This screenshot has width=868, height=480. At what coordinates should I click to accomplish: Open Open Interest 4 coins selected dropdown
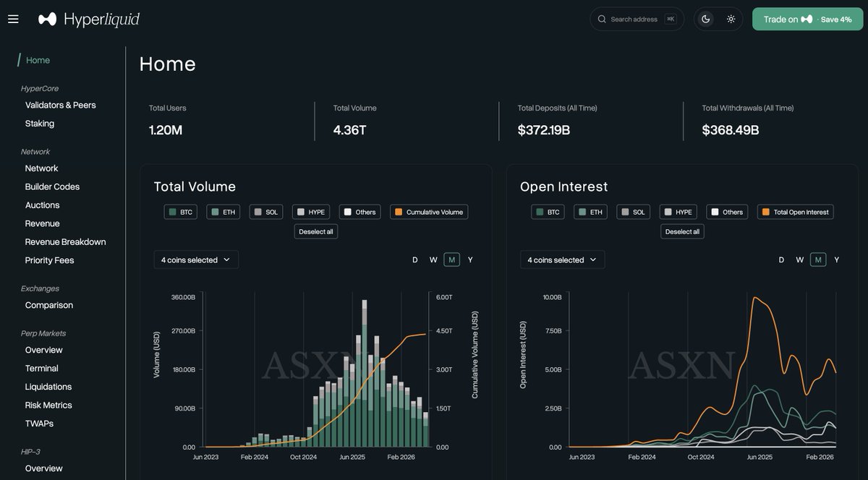pos(563,260)
